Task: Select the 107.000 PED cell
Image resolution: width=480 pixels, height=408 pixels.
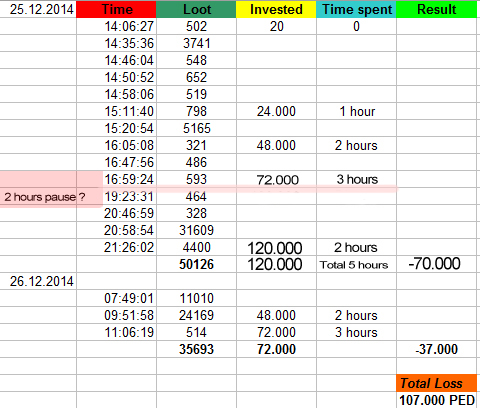Action: [x=437, y=400]
